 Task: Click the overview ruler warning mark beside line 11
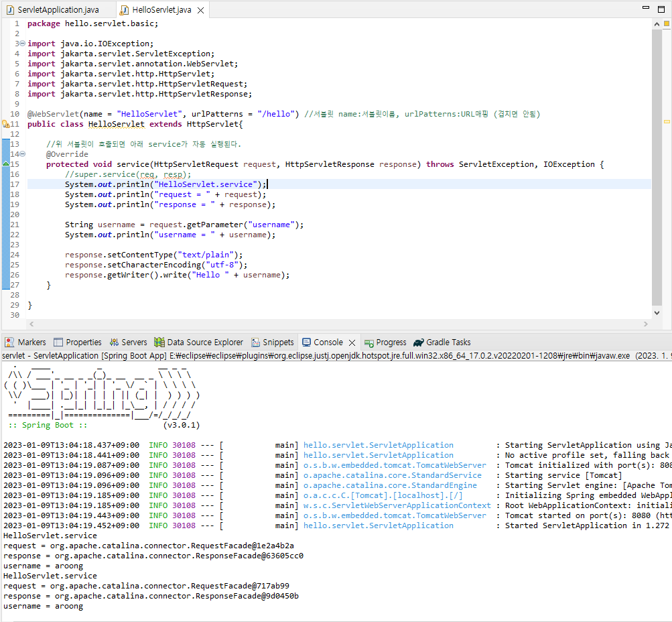tap(667, 122)
